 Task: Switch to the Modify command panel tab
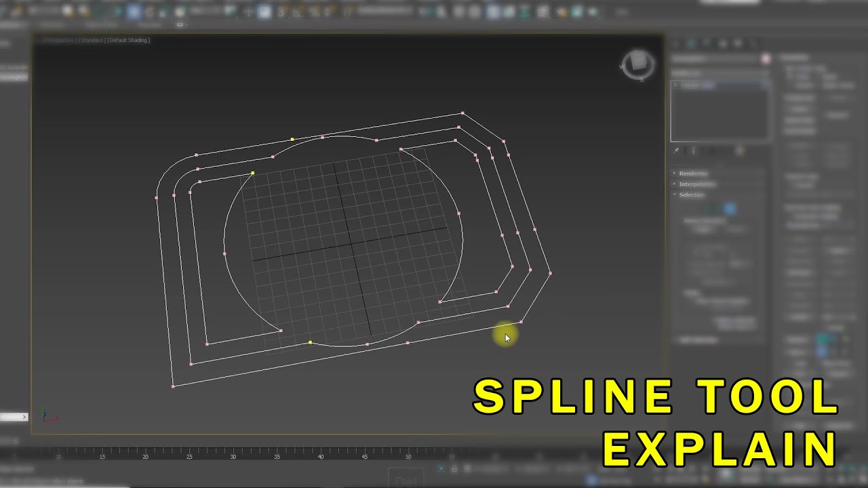click(x=691, y=43)
